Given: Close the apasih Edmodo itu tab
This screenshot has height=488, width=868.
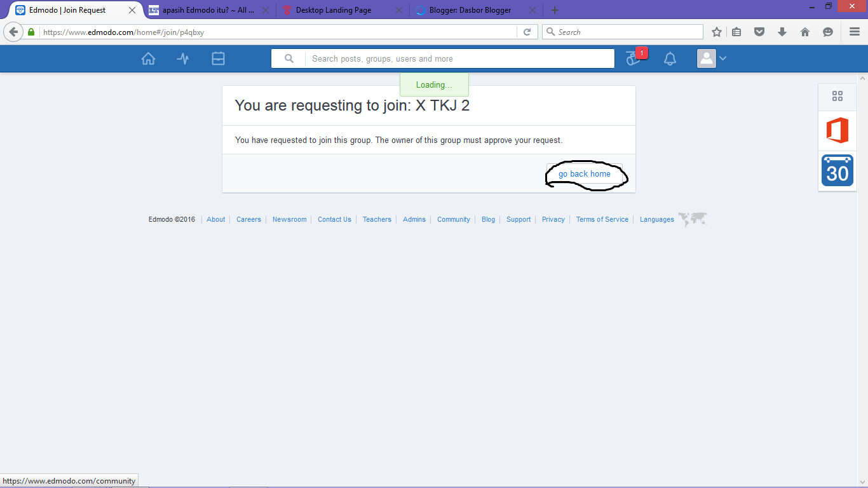Looking at the screenshot, I should pos(266,10).
